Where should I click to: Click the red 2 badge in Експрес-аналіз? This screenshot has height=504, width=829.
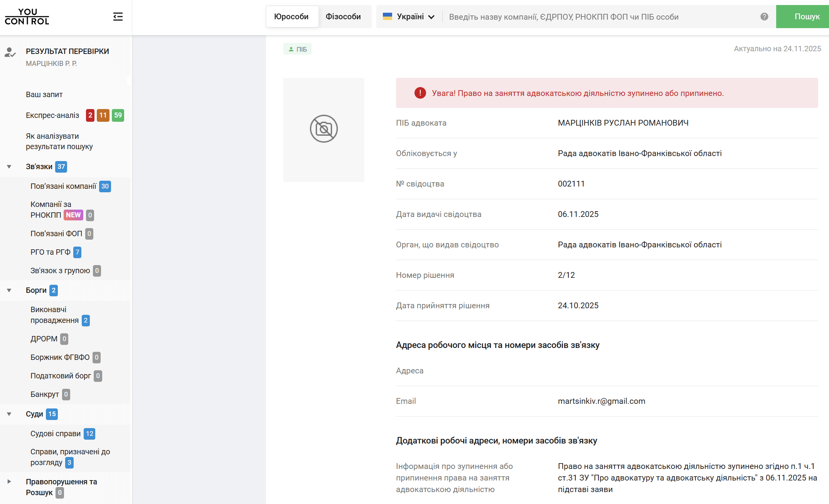[x=90, y=115]
